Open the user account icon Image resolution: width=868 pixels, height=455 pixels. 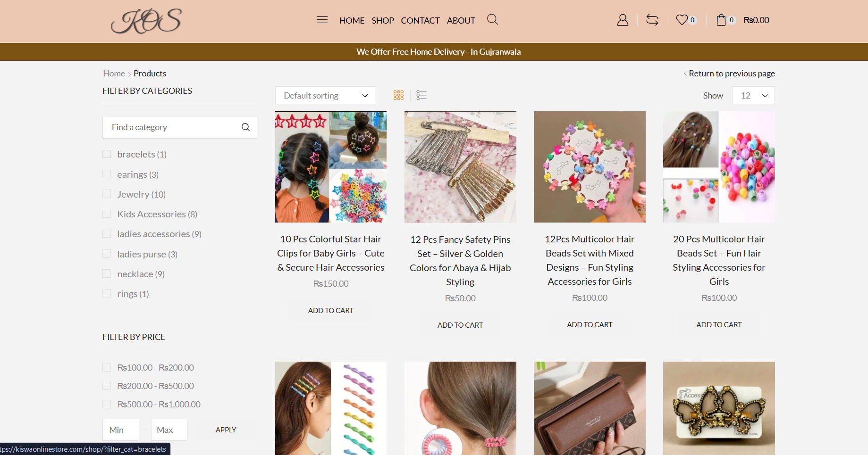(x=623, y=20)
